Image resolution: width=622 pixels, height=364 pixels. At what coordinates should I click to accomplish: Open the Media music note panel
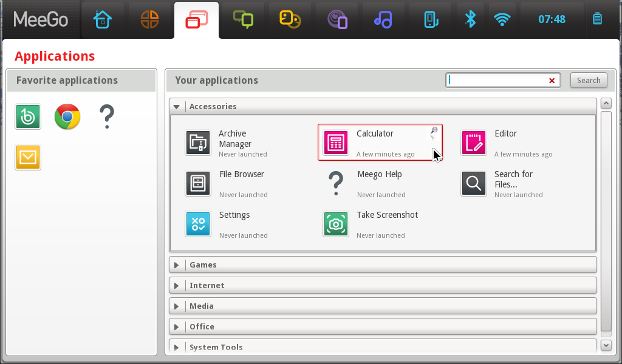tap(383, 19)
